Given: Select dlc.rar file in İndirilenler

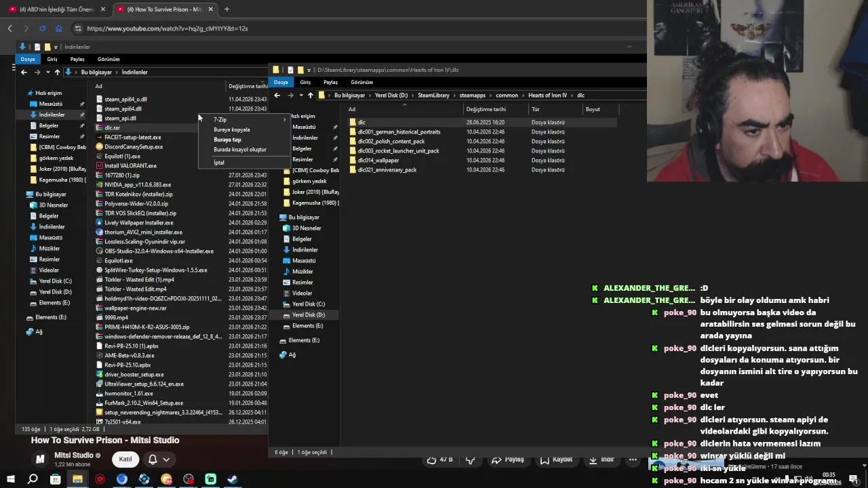Looking at the screenshot, I should point(112,127).
